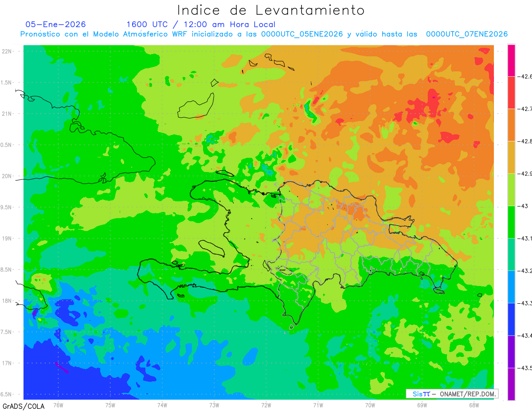Click the "Pronóstico con el Modelo Atmósferico WRF" line
The height and width of the screenshot is (411, 532).
click(264, 34)
